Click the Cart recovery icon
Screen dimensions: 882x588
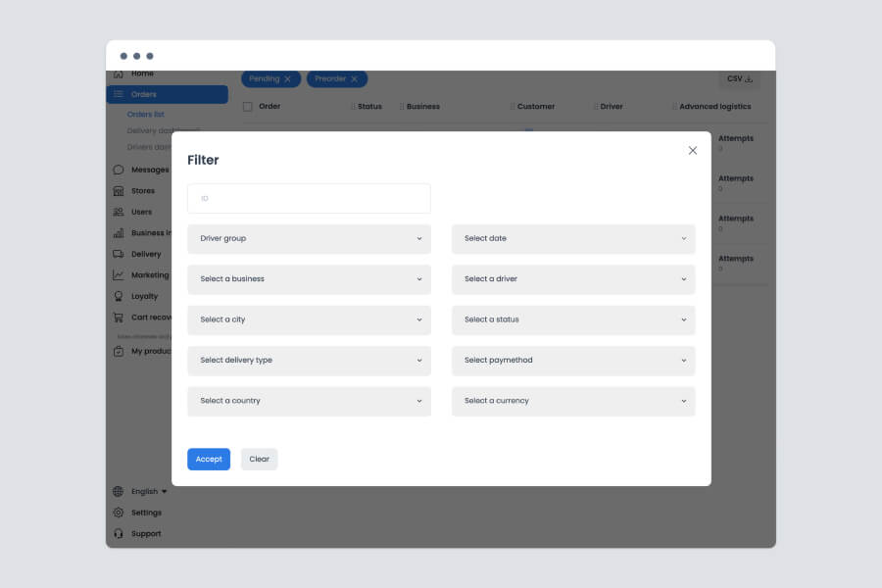(x=120, y=317)
